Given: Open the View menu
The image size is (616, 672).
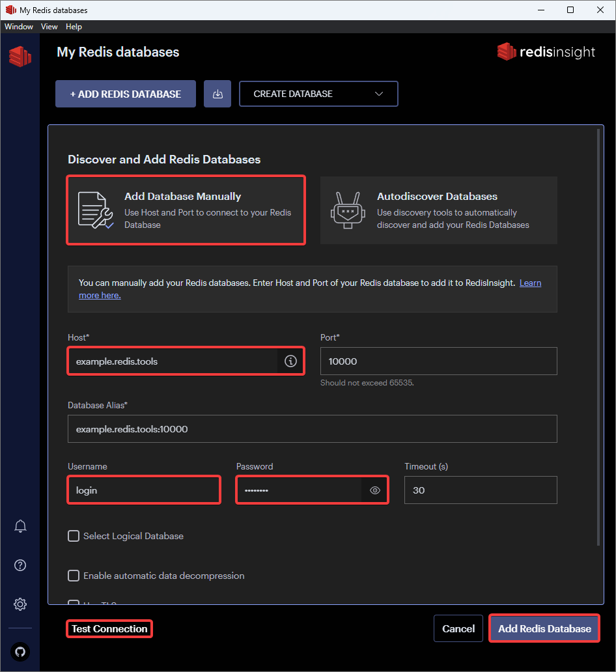Looking at the screenshot, I should 49,27.
